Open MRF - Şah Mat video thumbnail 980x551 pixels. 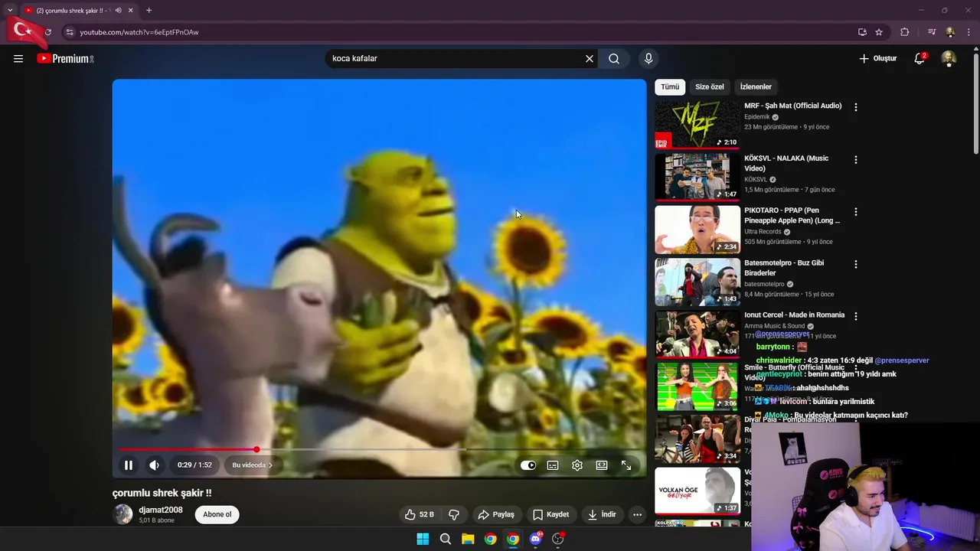point(697,125)
